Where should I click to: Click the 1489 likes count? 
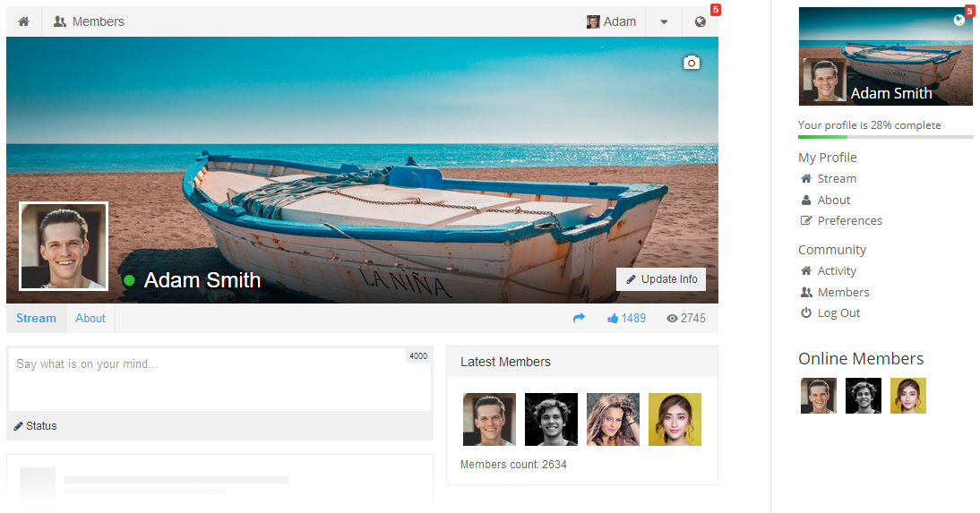633,319
